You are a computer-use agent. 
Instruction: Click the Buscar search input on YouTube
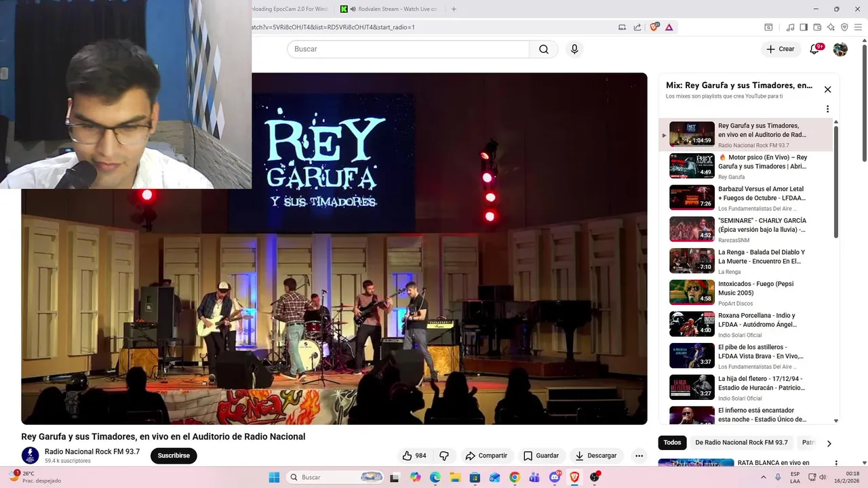408,49
